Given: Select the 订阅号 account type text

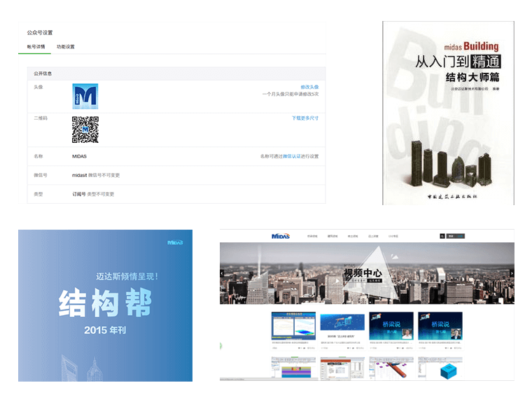Looking at the screenshot, I should [x=78, y=194].
